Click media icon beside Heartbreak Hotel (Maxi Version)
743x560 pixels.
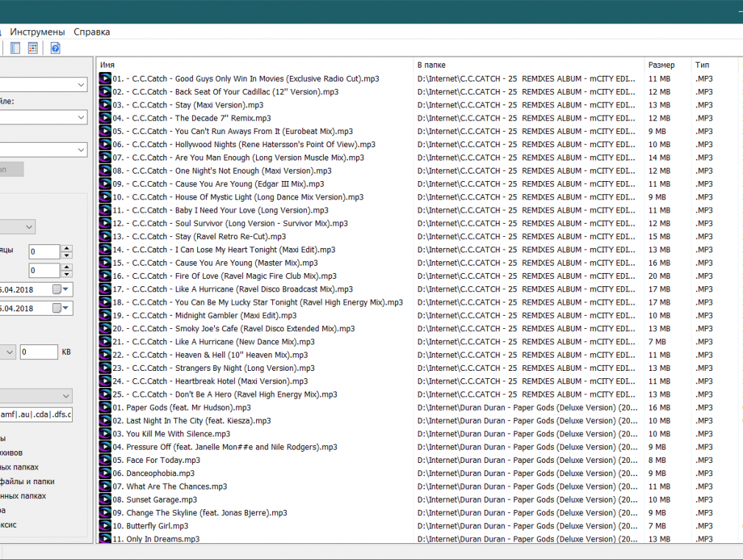tap(104, 381)
